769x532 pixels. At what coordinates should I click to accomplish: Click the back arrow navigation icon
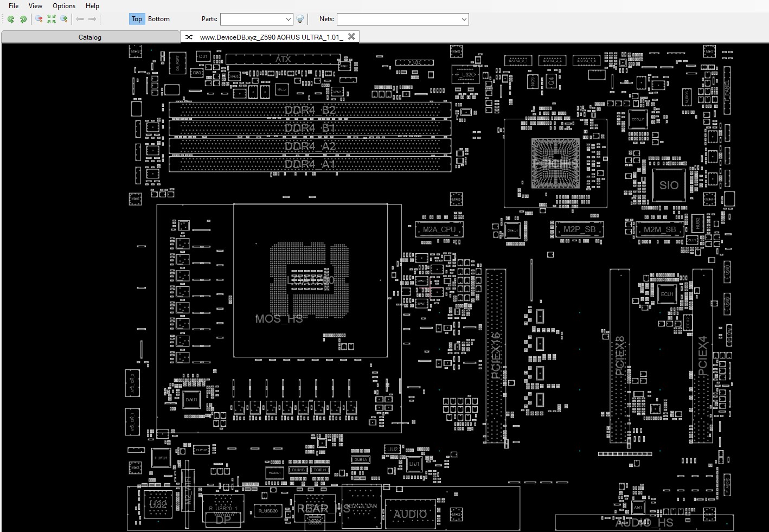point(80,19)
